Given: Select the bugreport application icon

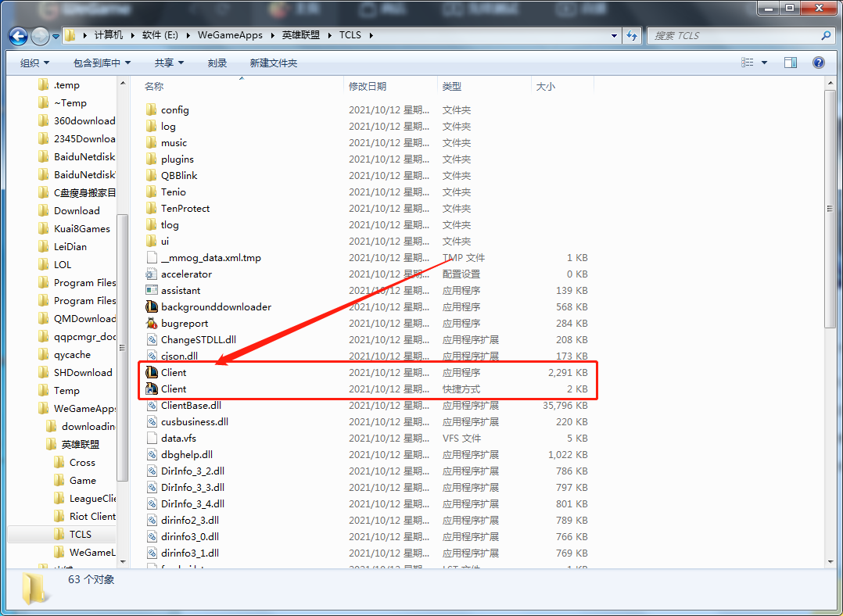Looking at the screenshot, I should pos(152,324).
